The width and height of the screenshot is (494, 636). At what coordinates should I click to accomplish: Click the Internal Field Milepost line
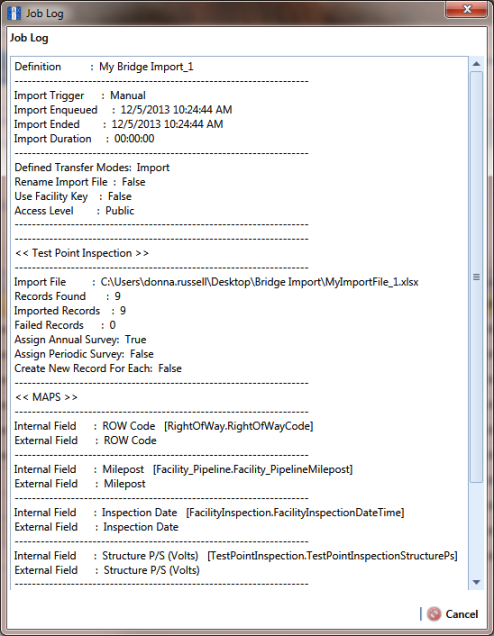183,469
